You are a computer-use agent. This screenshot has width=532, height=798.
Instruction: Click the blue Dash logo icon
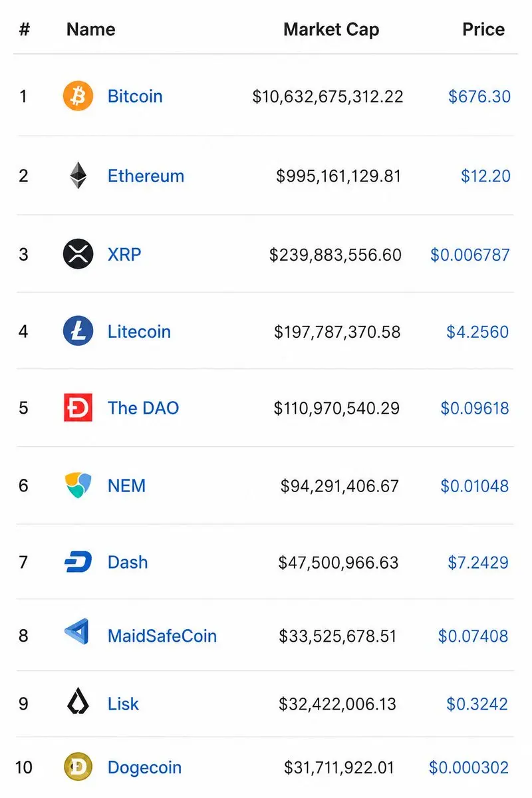[x=78, y=562]
